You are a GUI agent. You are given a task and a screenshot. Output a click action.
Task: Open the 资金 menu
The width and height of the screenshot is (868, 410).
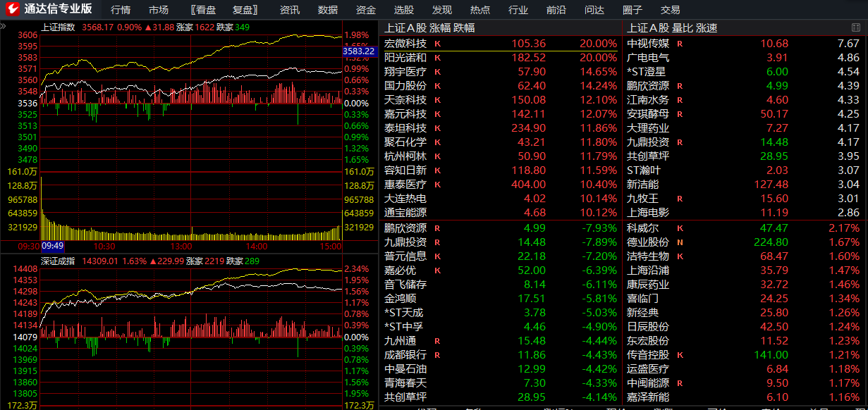366,10
